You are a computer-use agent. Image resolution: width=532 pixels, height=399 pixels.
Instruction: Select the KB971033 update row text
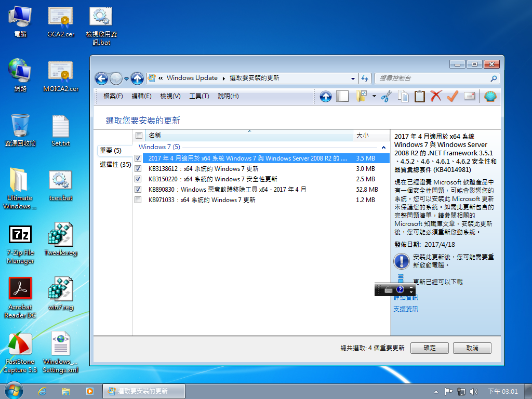tap(202, 200)
